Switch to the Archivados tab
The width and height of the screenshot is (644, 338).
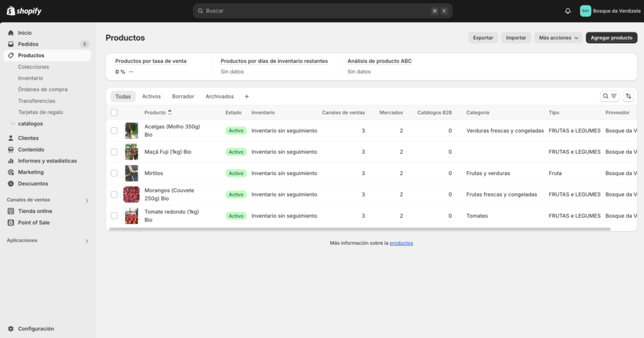click(219, 96)
